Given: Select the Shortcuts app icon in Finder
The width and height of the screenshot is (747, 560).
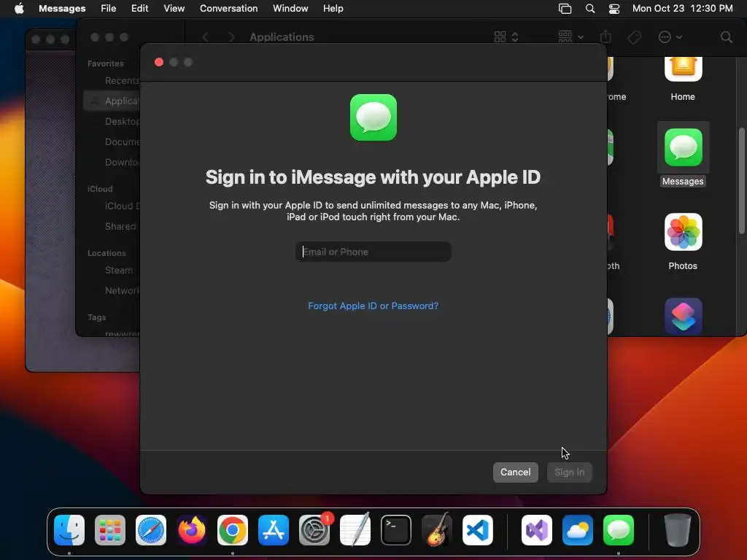Looking at the screenshot, I should tap(683, 316).
